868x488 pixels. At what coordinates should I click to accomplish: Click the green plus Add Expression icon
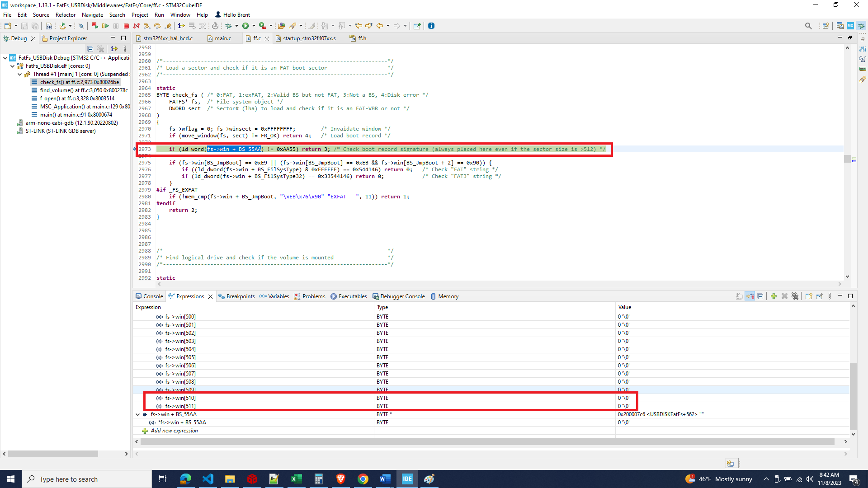click(x=774, y=296)
